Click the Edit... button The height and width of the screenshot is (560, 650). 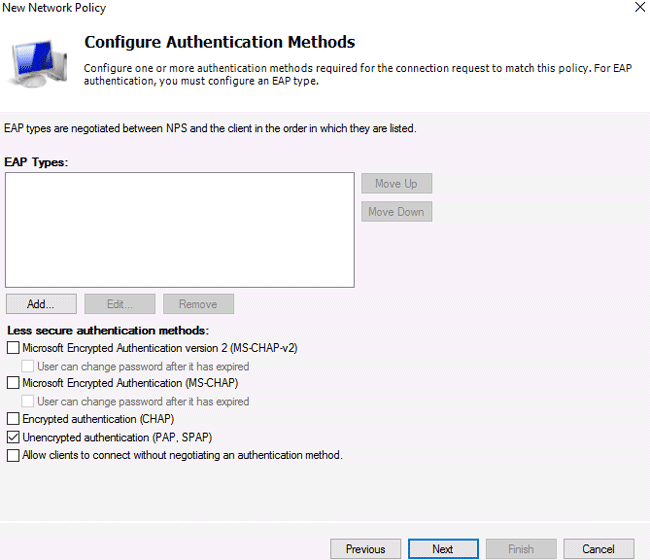[x=120, y=304]
